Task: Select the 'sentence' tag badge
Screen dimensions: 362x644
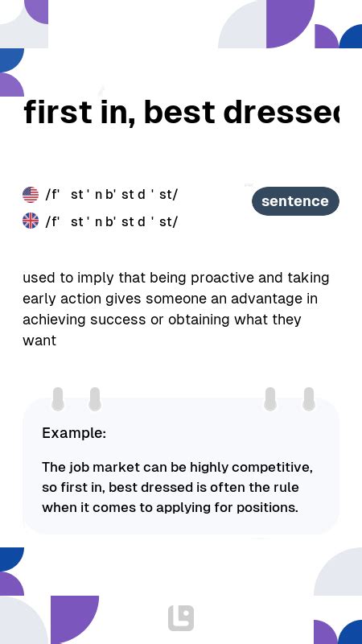Action: (295, 201)
